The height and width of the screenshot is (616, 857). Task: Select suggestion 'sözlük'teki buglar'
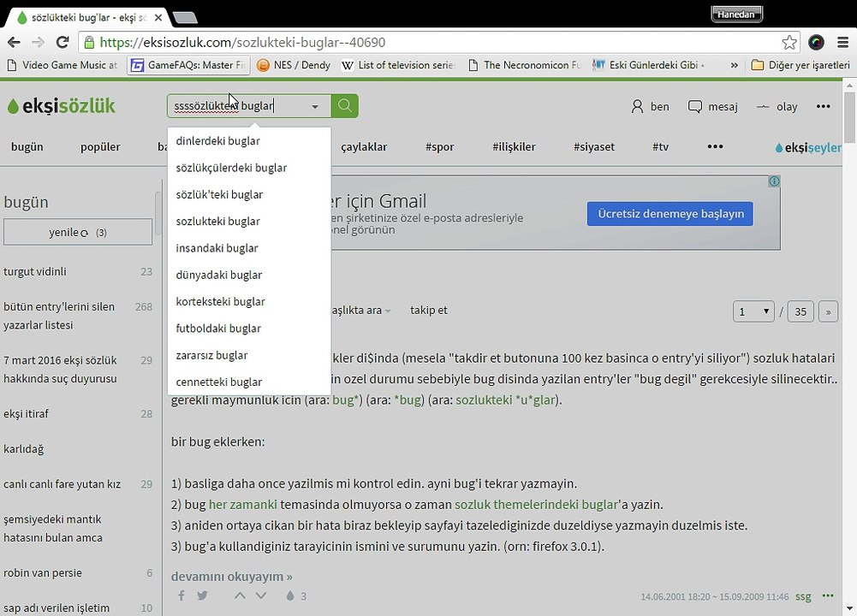[249, 194]
